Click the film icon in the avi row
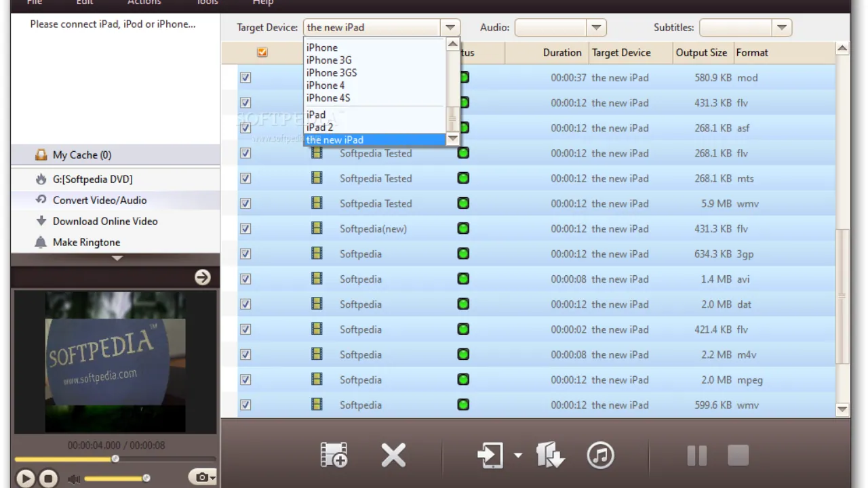Screen dimensions: 868x488 (317, 279)
